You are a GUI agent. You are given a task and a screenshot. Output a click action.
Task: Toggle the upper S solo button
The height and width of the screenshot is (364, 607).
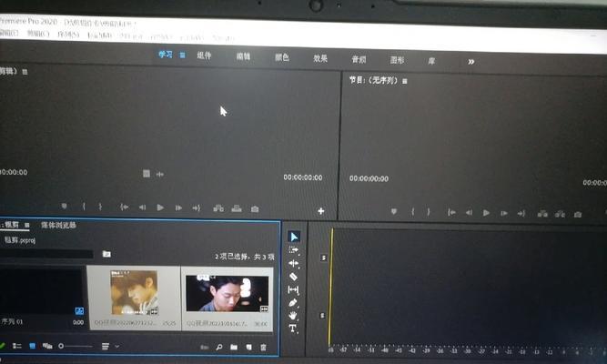point(324,258)
